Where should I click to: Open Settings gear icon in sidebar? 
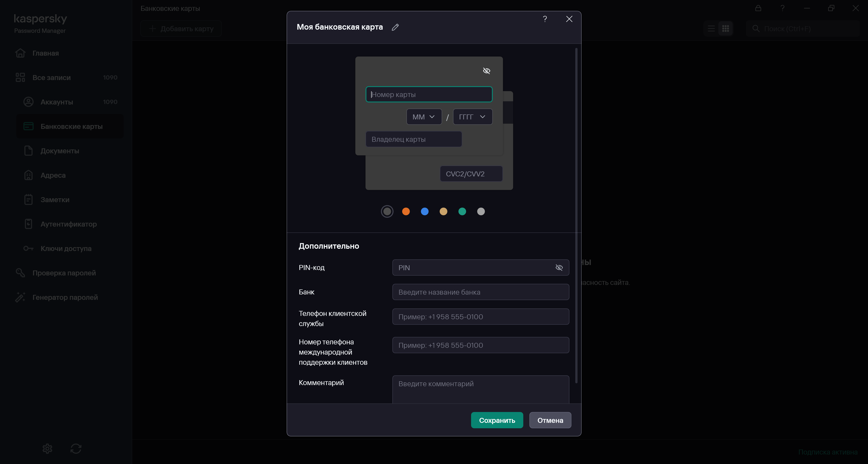click(x=47, y=448)
